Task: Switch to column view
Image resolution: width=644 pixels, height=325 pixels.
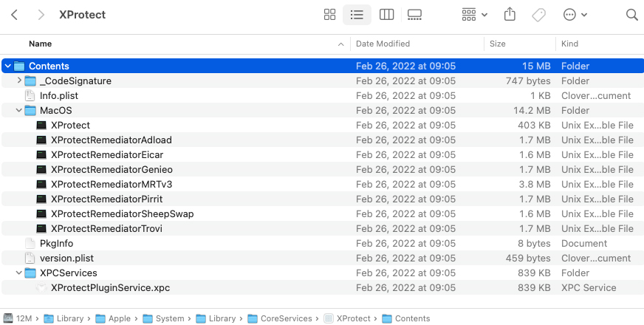Action: (x=386, y=15)
